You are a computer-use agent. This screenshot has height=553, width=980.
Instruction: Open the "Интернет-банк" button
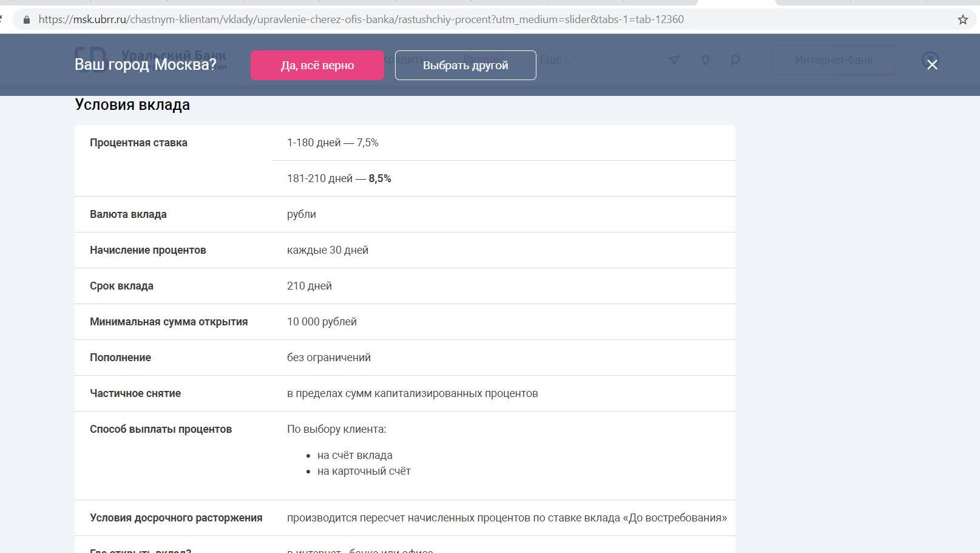tap(834, 60)
